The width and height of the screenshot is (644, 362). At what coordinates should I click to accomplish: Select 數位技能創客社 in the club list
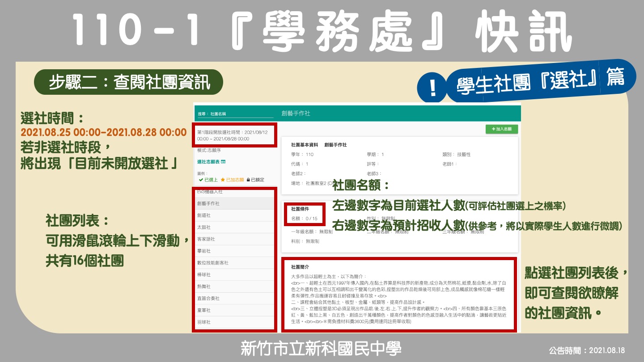pyautogui.click(x=235, y=263)
